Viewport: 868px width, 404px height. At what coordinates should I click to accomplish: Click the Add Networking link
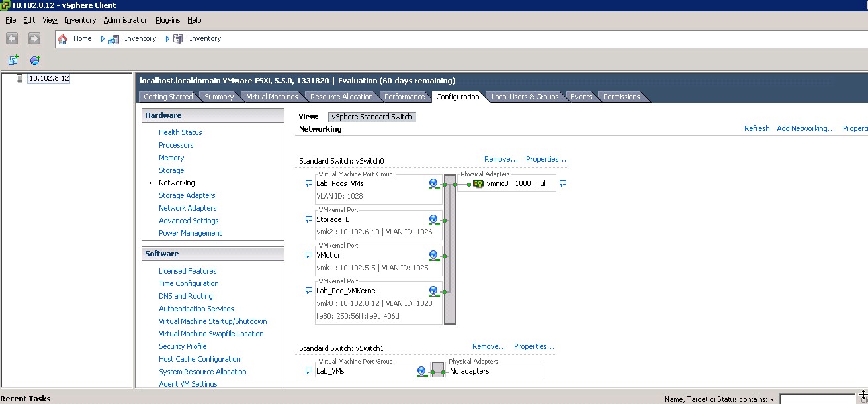pos(805,128)
